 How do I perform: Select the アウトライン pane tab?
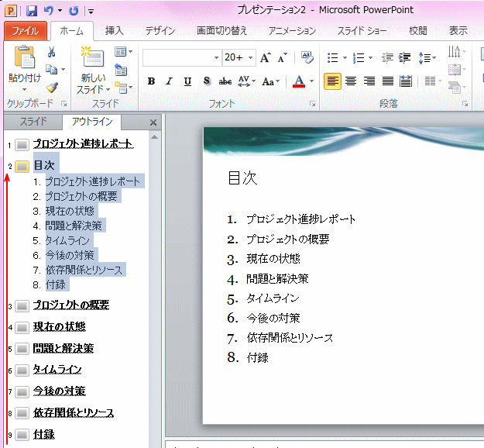tap(92, 122)
